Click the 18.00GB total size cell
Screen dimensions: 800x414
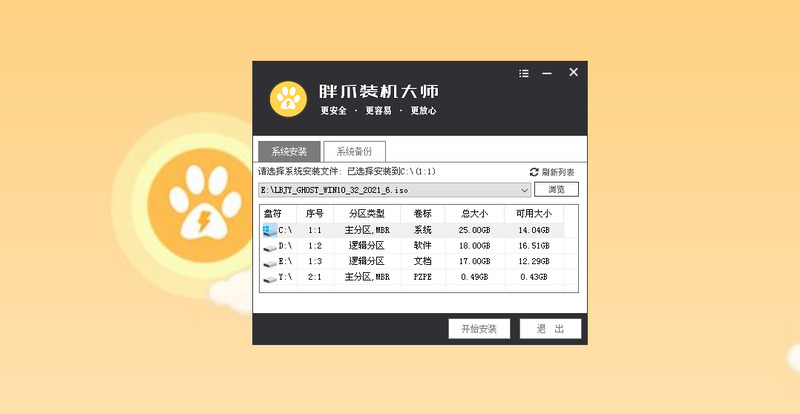474,246
